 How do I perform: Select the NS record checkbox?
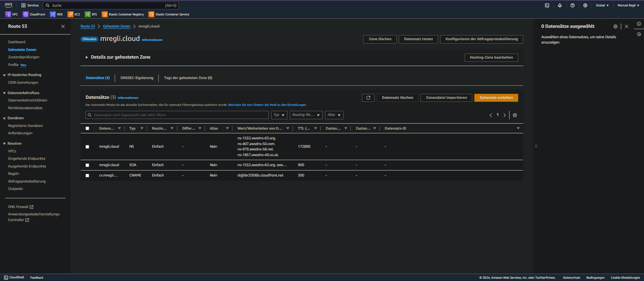[87, 147]
